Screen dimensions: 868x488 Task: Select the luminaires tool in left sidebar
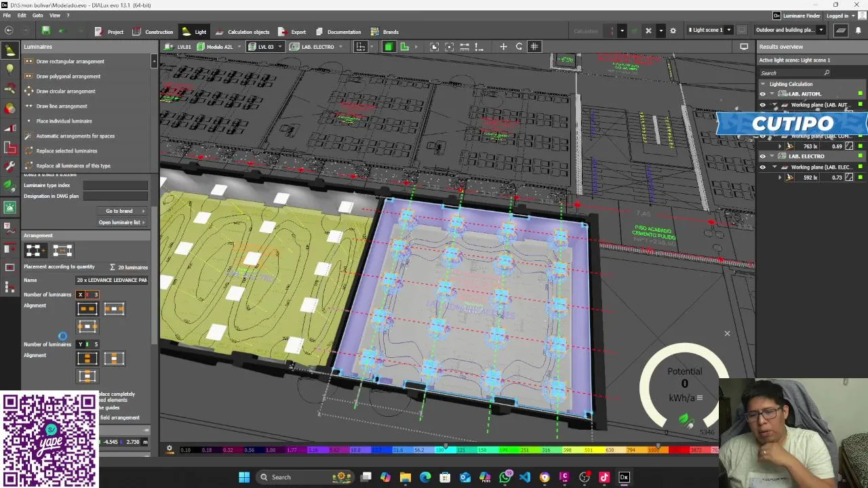pos(9,49)
